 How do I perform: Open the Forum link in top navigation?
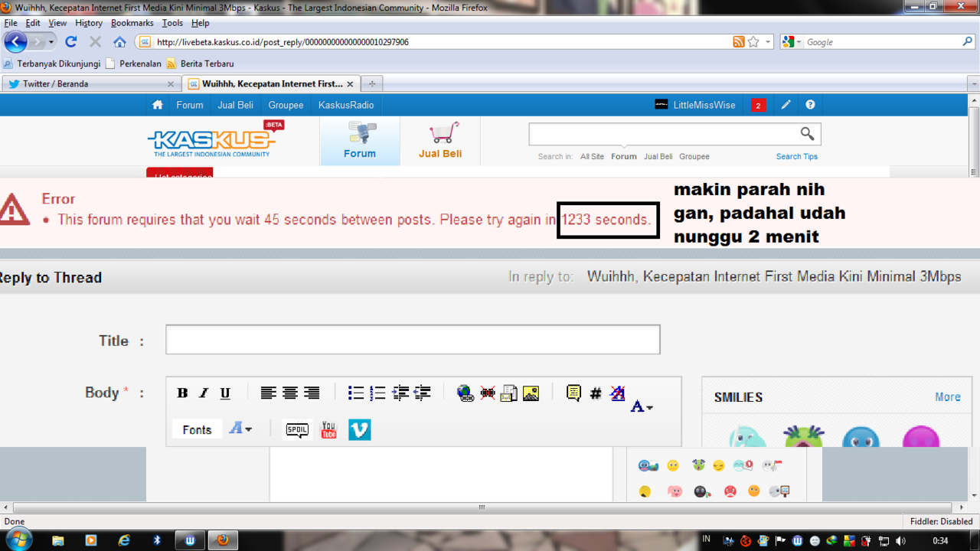(190, 105)
